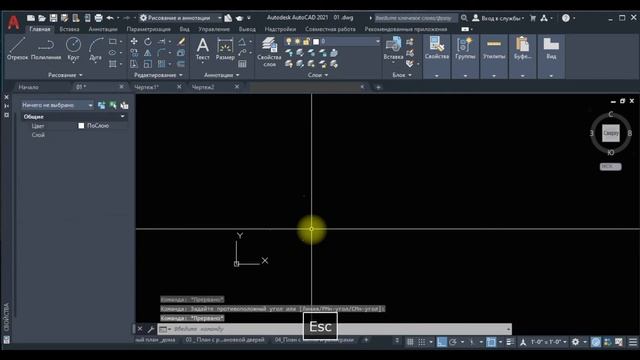Click the layer color swatch in the Слои panel
Image resolution: width=640 pixels, height=360 pixels.
point(316,41)
